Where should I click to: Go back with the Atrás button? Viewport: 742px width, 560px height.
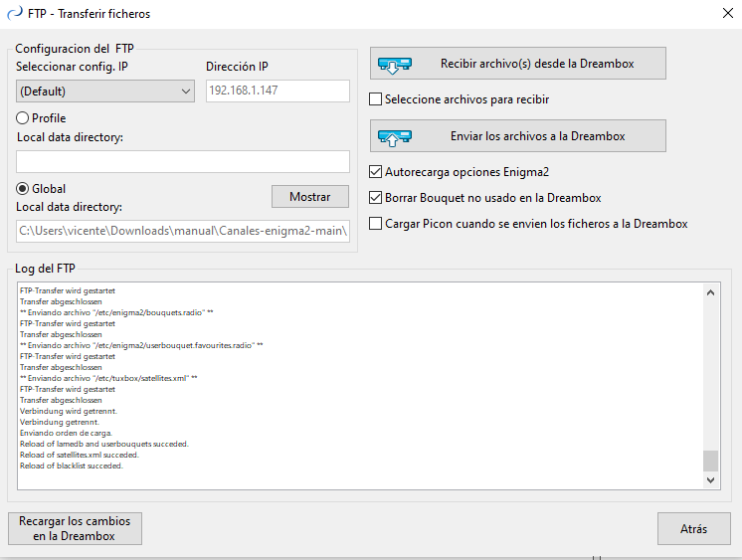pos(693,528)
